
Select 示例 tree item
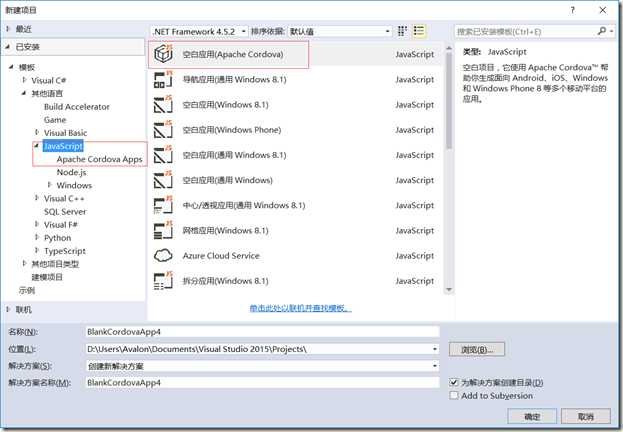27,290
